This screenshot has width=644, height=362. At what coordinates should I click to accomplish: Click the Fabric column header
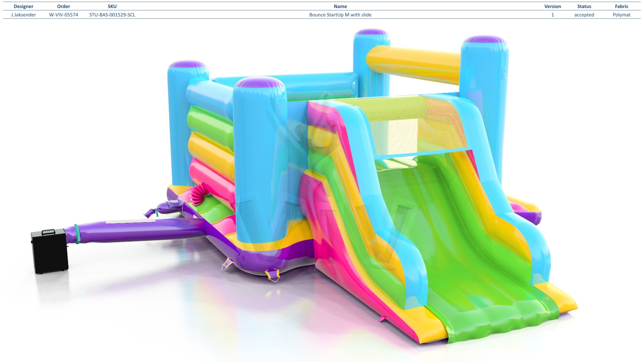622,6
